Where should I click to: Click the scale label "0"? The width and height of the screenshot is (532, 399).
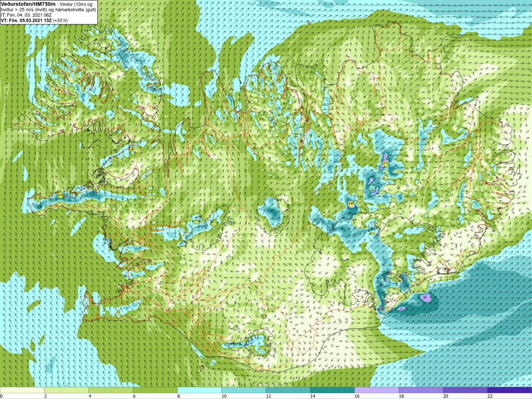click(2, 396)
